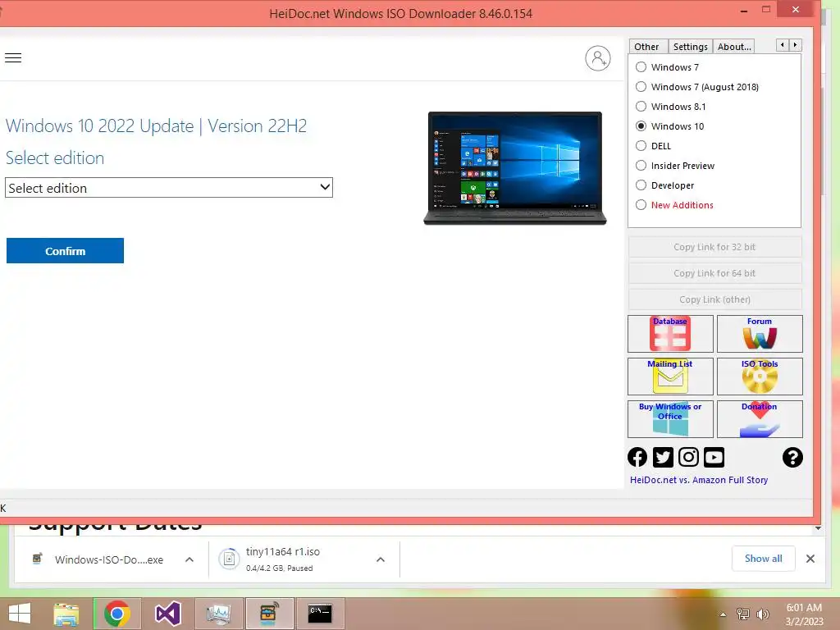
Task: Click the volume speaker tray icon
Action: tap(762, 614)
